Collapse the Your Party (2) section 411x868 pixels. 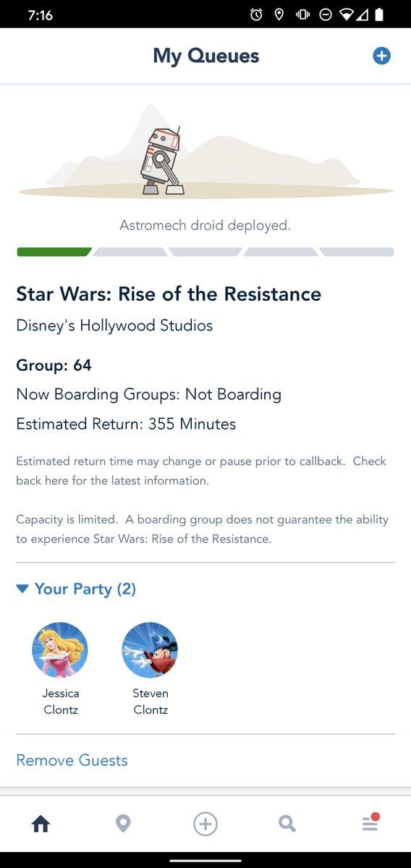76,589
